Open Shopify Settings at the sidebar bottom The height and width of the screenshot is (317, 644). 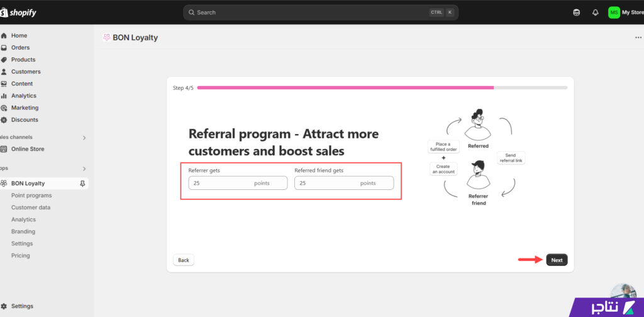22,306
